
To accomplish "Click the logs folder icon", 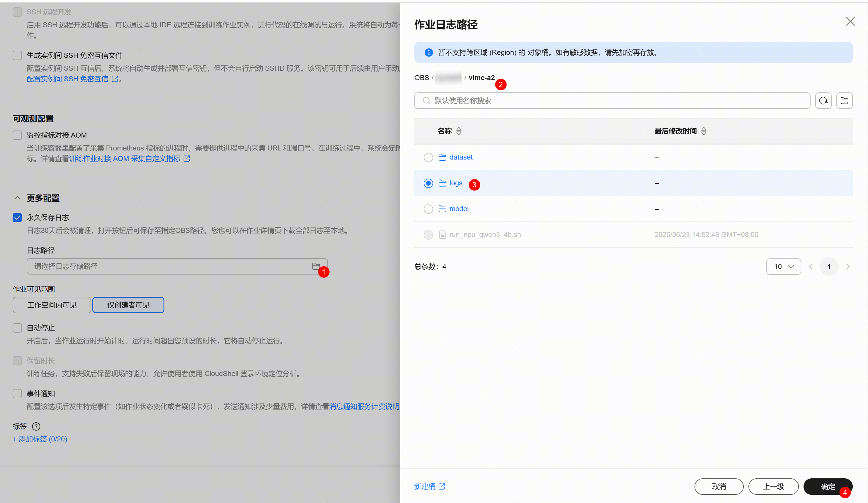I will [442, 183].
